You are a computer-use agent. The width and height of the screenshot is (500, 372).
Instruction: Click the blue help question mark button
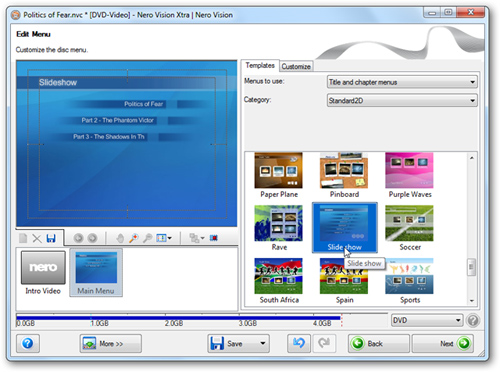tap(28, 343)
